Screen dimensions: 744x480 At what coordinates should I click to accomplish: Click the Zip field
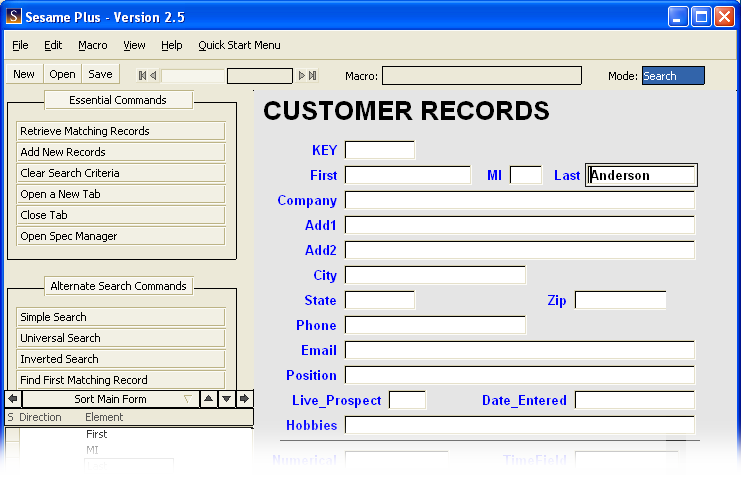point(620,300)
